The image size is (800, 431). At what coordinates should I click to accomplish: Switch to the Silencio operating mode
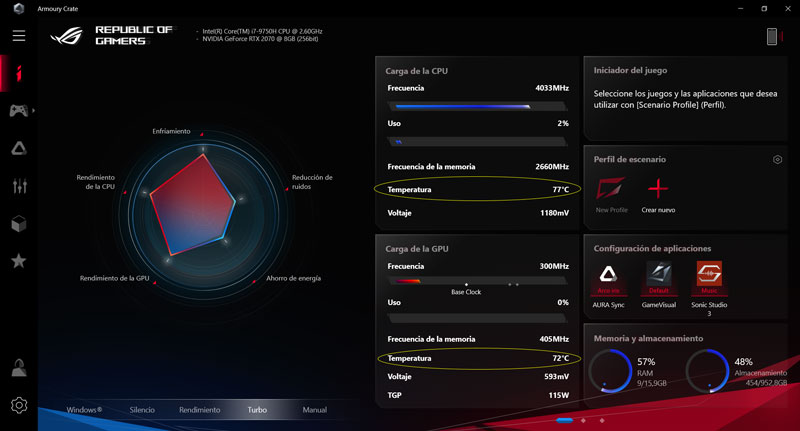point(142,410)
